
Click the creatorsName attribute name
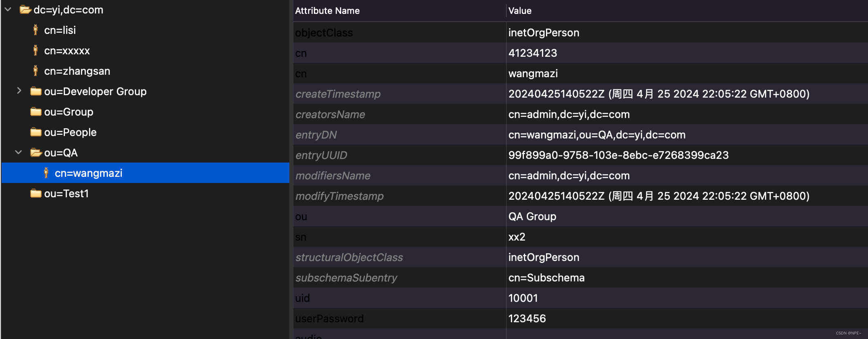[330, 114]
